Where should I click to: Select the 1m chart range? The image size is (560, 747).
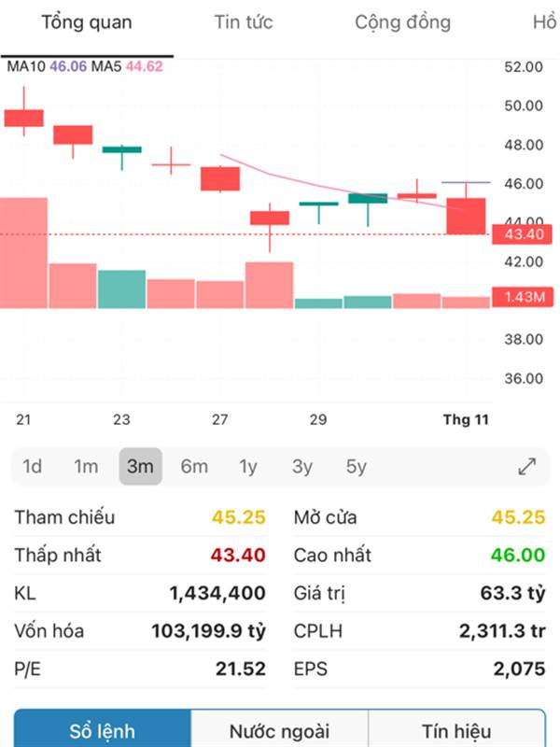pyautogui.click(x=86, y=467)
